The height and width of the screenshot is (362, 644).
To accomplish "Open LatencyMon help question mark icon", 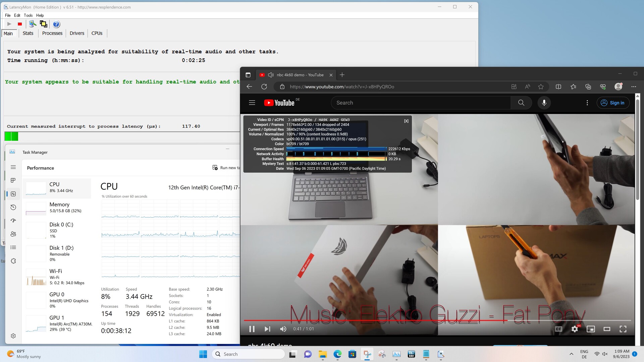I will pyautogui.click(x=56, y=24).
